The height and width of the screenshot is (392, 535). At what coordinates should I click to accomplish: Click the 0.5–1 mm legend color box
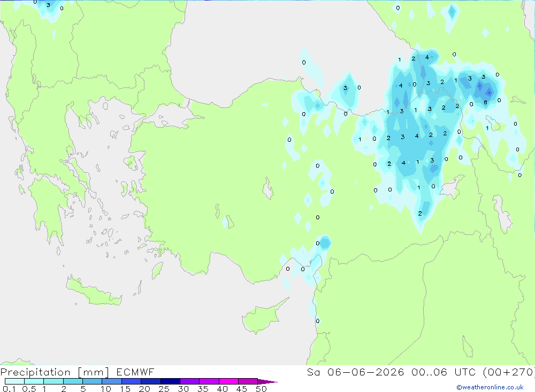[x=34, y=381]
